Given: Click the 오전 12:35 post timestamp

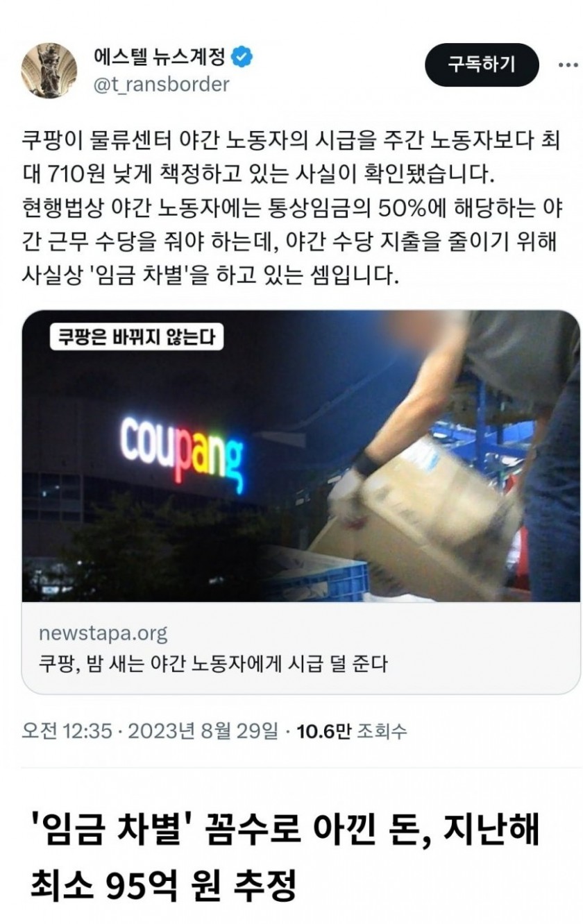Looking at the screenshot, I should [x=67, y=730].
